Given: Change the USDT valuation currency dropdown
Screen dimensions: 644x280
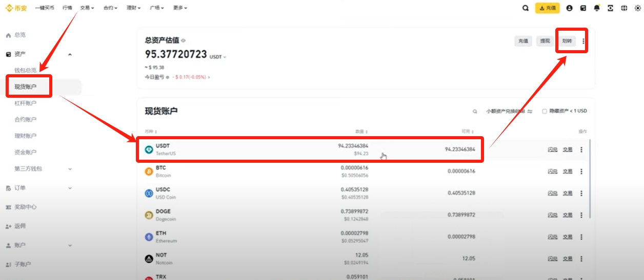Looking at the screenshot, I should click(218, 57).
